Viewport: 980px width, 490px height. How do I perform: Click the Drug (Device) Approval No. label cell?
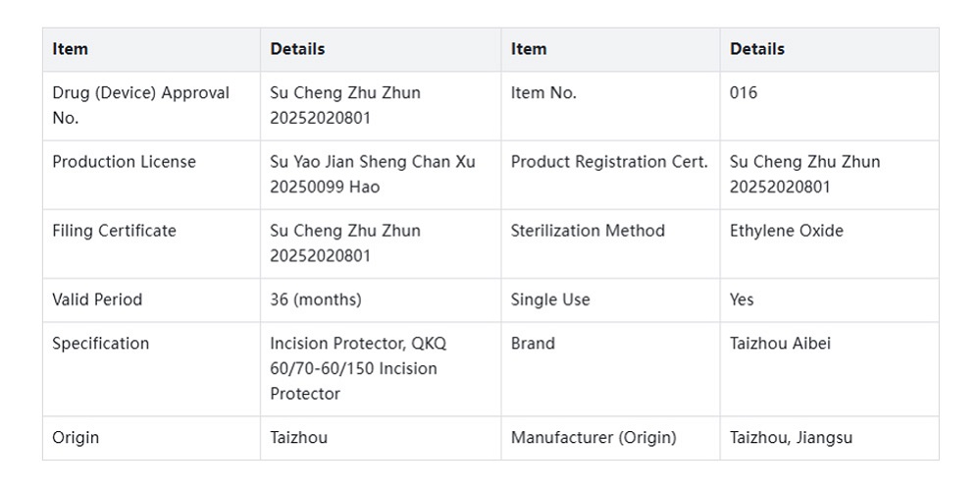pos(140,105)
